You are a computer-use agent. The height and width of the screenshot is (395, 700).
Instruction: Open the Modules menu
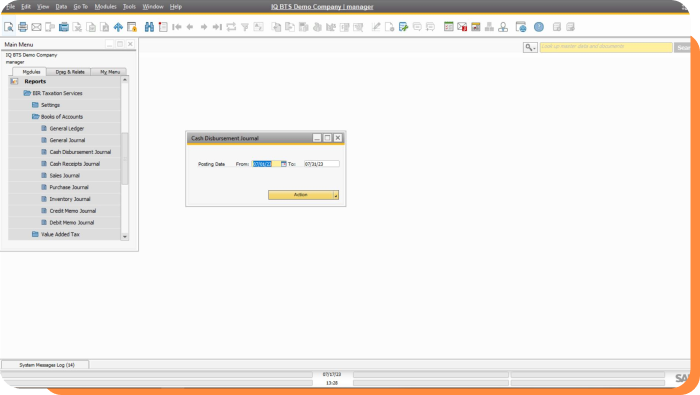tap(105, 7)
